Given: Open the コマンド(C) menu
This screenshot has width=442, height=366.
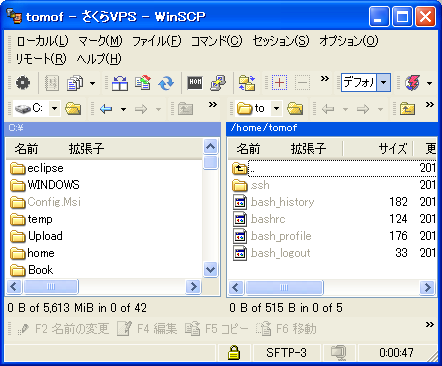Looking at the screenshot, I should click(x=216, y=41).
